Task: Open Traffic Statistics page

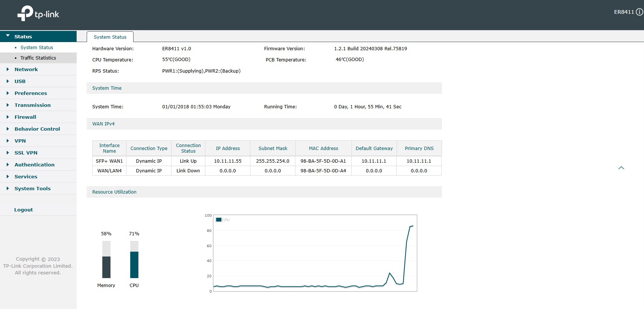Action: click(38, 58)
